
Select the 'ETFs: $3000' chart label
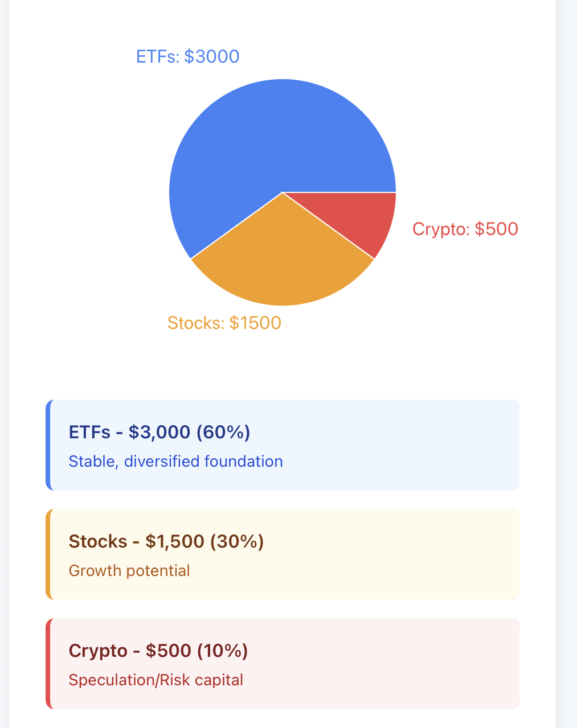click(x=188, y=57)
